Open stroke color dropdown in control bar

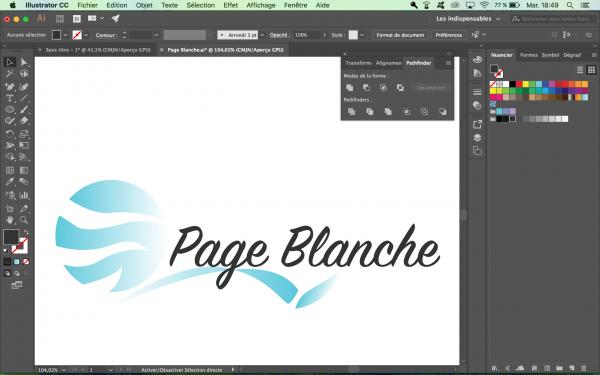pyautogui.click(x=86, y=35)
